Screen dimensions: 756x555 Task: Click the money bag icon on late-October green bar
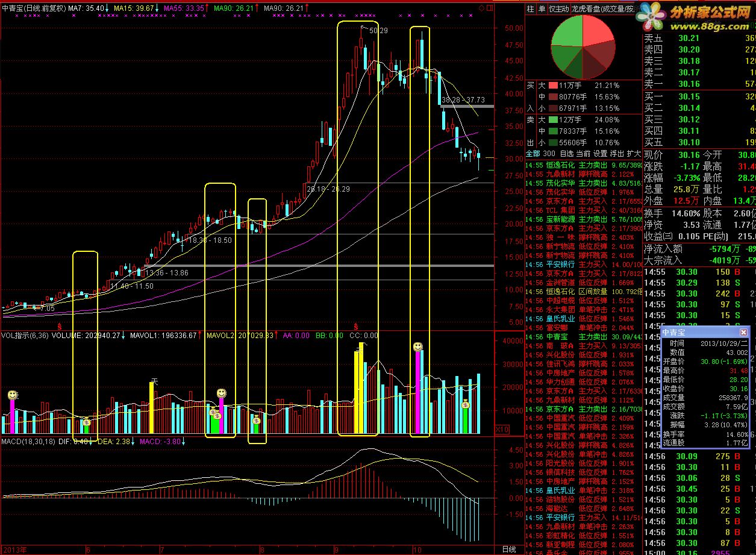(466, 405)
